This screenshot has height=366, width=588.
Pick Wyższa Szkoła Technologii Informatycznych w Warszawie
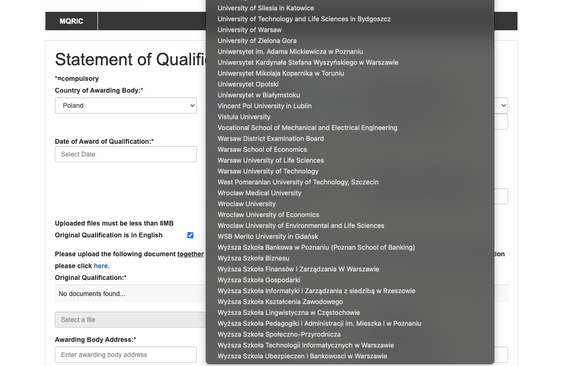click(x=350, y=345)
